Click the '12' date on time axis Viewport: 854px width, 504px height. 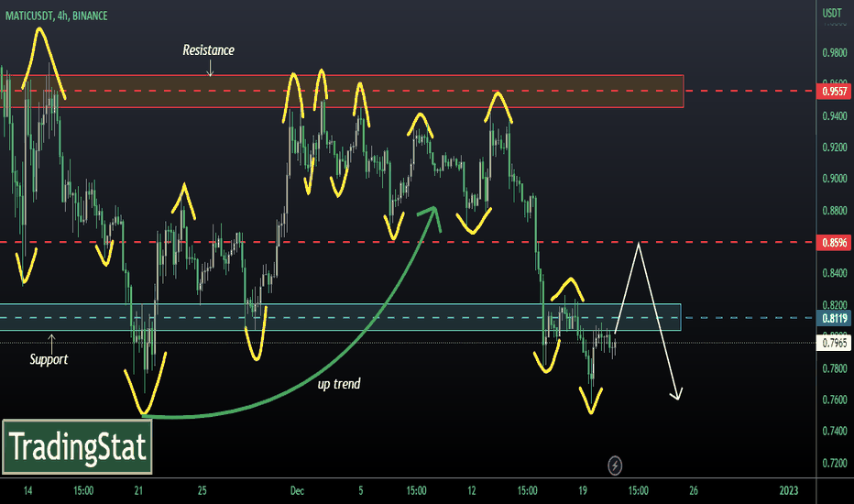(x=472, y=490)
